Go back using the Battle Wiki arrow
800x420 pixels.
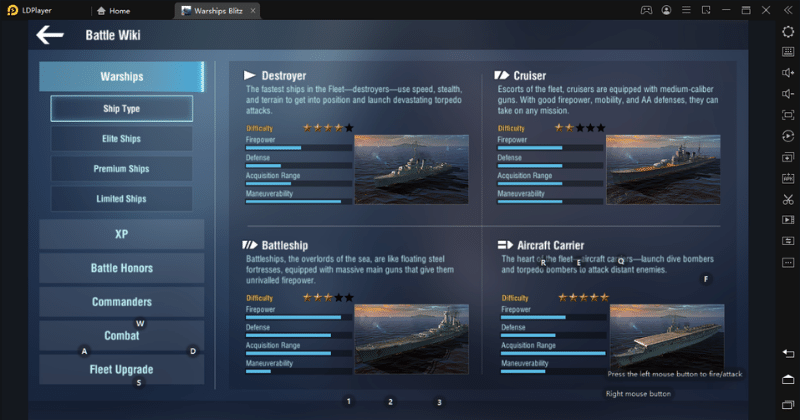point(50,35)
